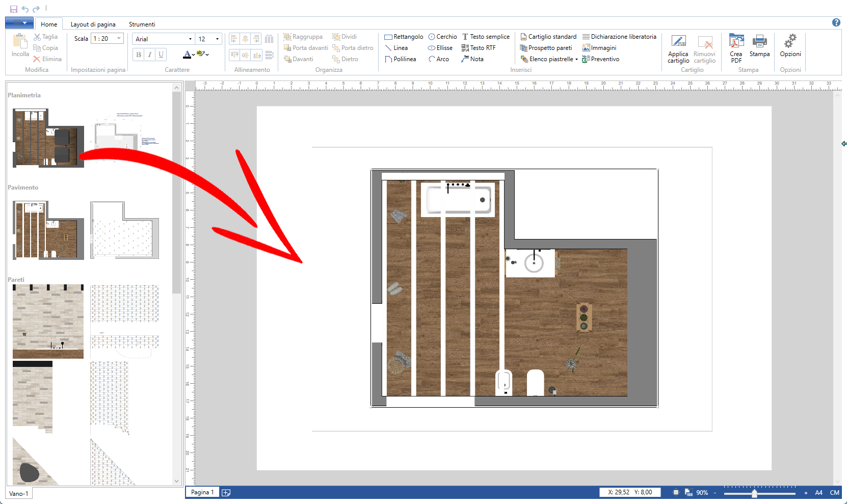Align objects to top
This screenshot has width=847, height=504.
[234, 55]
